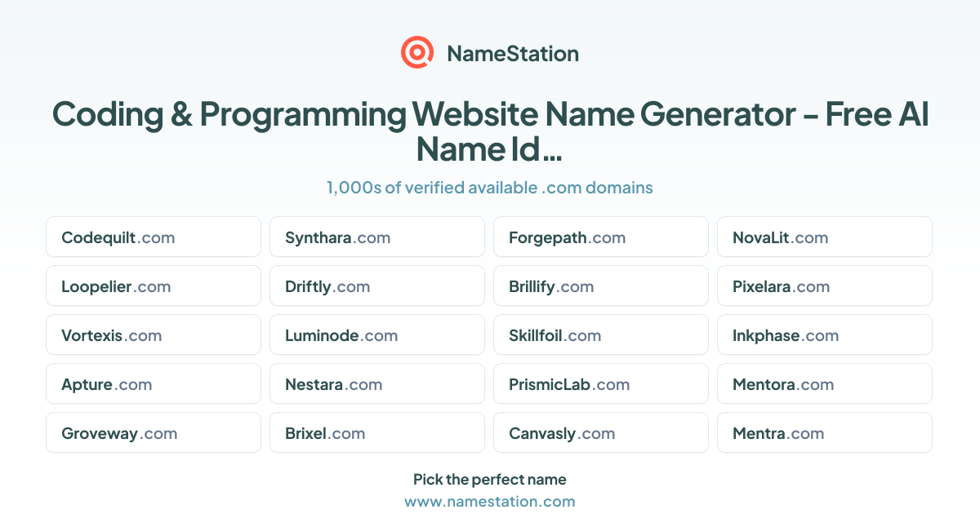
Task: Select the Codequilt.com domain card
Action: 154,237
